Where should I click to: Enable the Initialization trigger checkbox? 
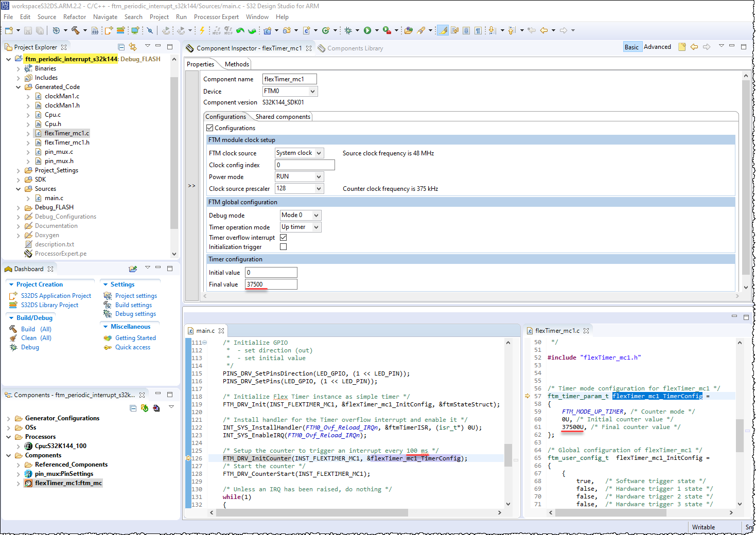(x=283, y=247)
